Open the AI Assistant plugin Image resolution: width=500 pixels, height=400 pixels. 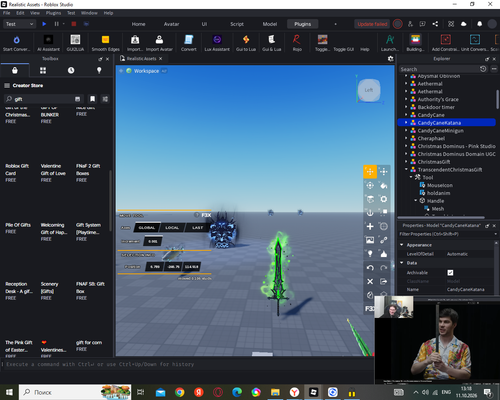point(48,42)
